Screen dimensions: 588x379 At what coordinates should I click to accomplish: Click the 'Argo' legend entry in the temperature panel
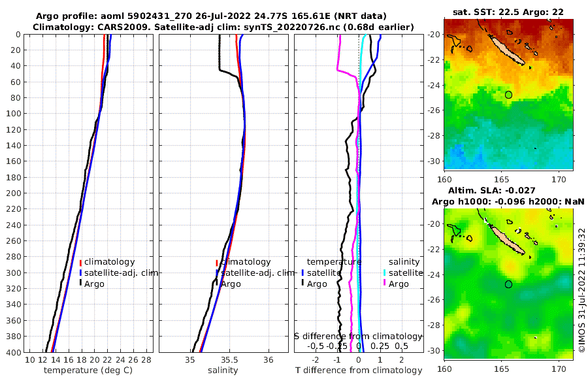pyautogui.click(x=94, y=284)
